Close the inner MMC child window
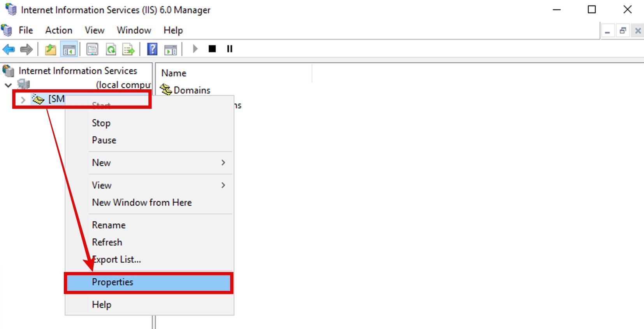 coord(638,30)
